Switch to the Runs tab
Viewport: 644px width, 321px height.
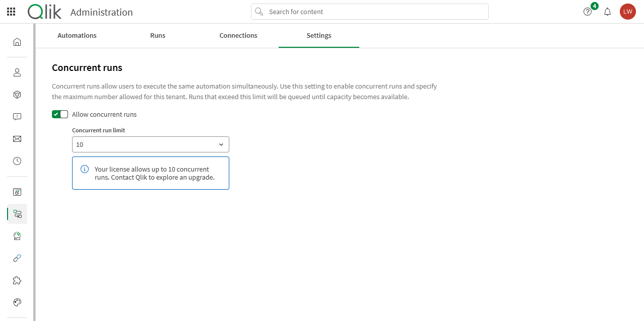(x=157, y=35)
